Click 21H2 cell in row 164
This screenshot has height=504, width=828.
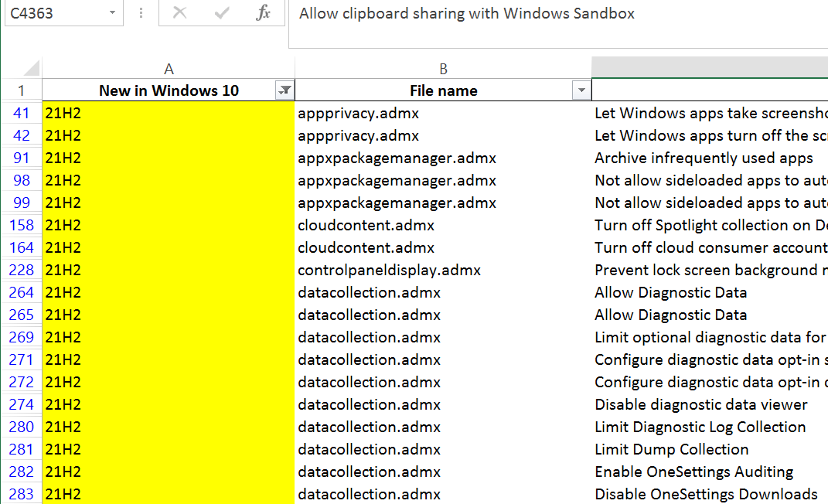coord(169,247)
